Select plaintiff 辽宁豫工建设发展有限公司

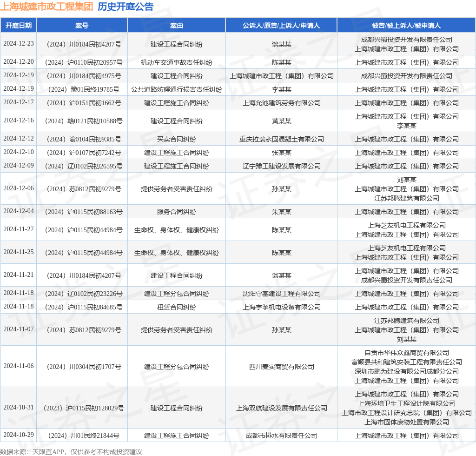(x=282, y=166)
